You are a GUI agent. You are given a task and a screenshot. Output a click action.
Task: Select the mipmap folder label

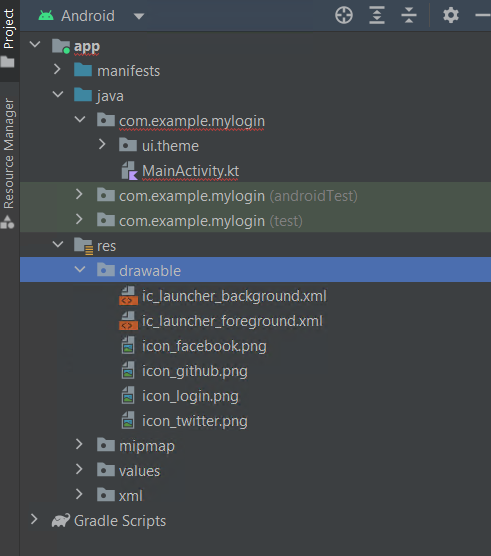[x=147, y=446]
